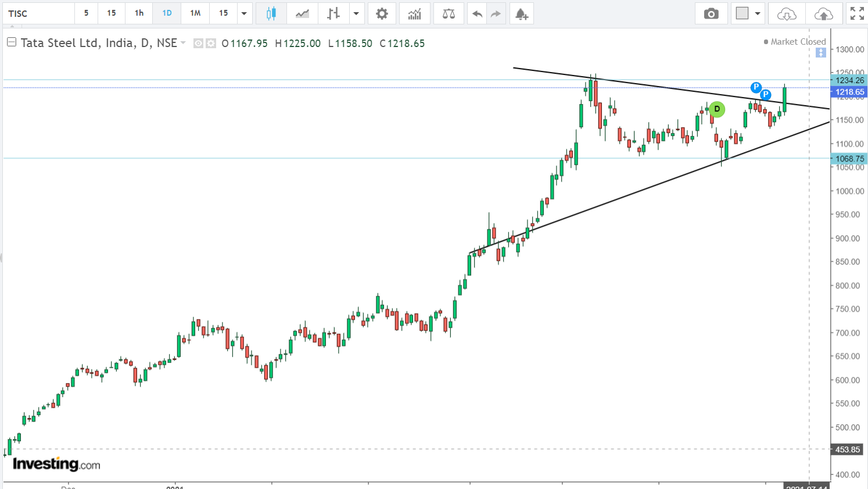Select the candlestick chart style

271,13
